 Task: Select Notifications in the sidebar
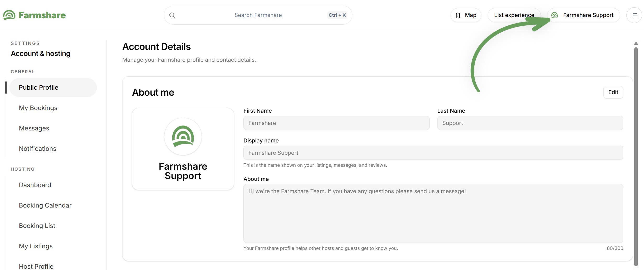pyautogui.click(x=37, y=148)
